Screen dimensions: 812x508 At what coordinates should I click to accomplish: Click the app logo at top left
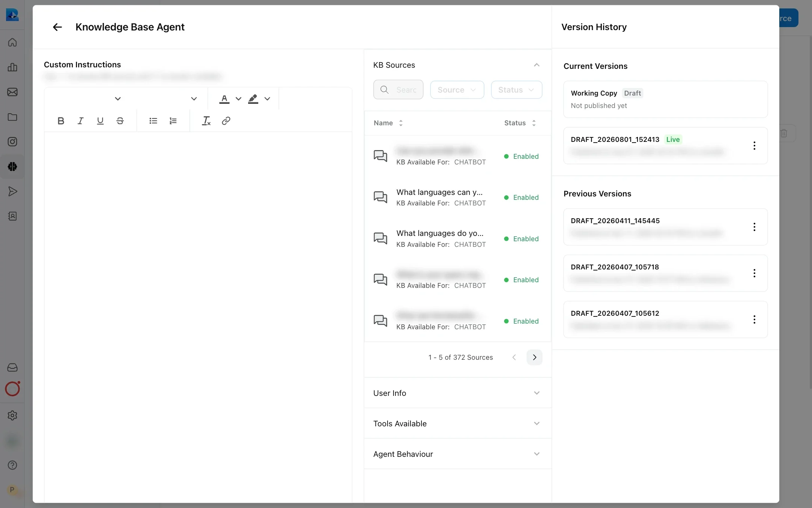[12, 15]
